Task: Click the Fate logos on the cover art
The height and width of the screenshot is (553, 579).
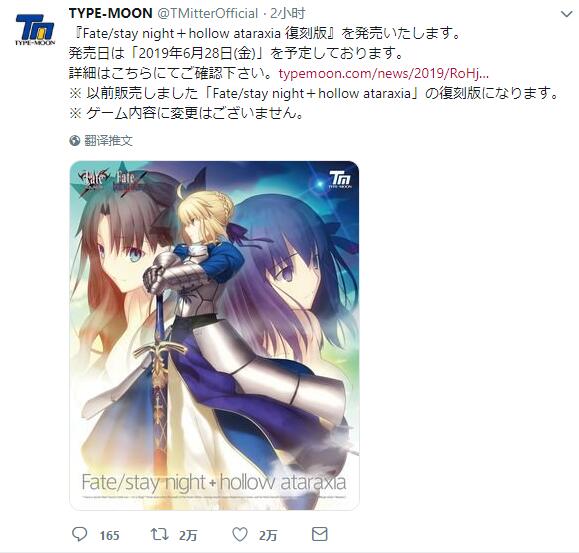Action: coord(113,180)
